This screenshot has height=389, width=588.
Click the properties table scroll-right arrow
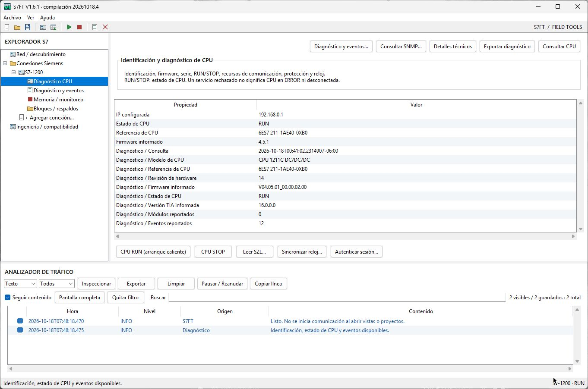573,236
